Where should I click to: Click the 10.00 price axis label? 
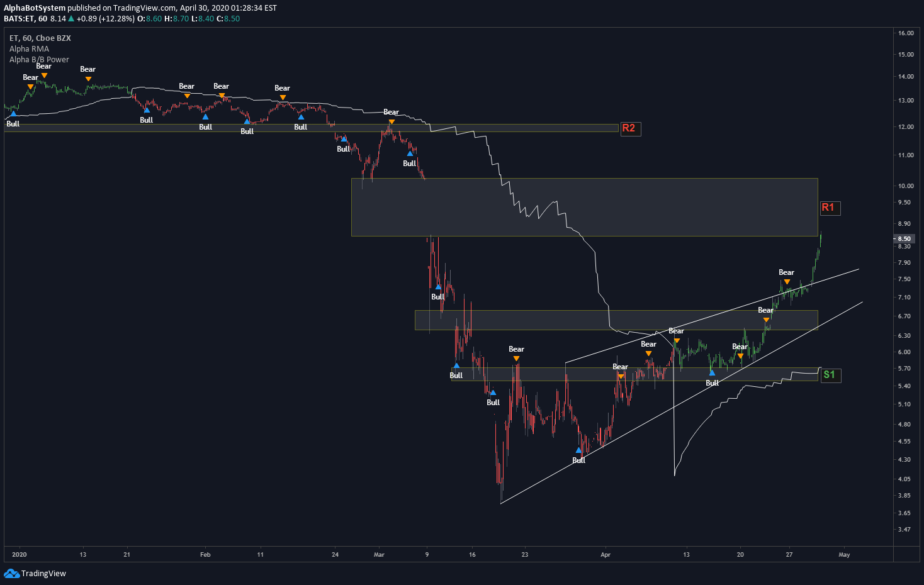(x=906, y=186)
